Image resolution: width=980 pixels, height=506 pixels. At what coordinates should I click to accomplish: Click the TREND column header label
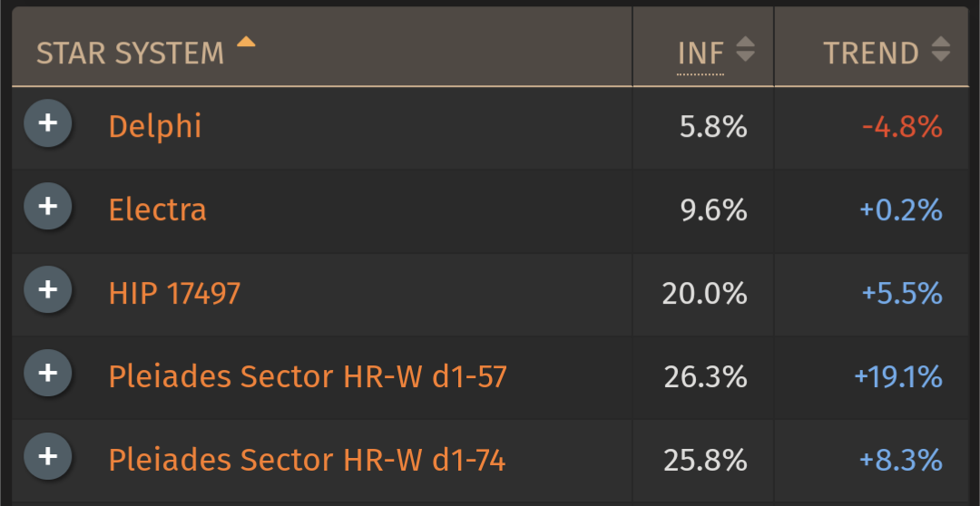pyautogui.click(x=871, y=54)
